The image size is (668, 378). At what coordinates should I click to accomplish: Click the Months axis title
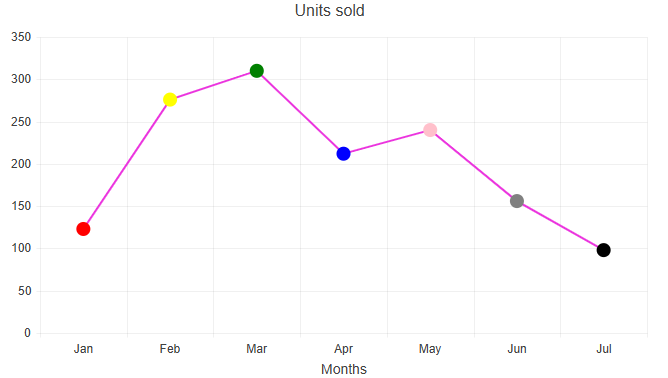[x=344, y=369]
